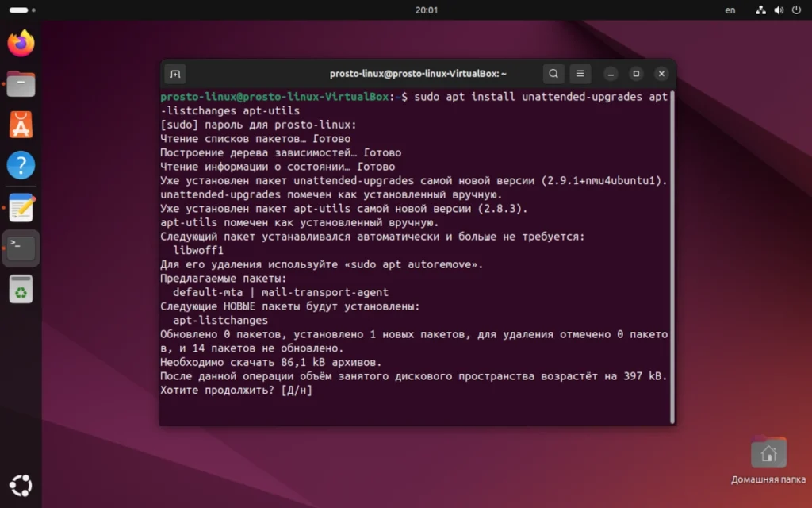
Task: Click the prompt text prosto-linux@prosto-linux-VirtualBox
Action: [x=274, y=97]
